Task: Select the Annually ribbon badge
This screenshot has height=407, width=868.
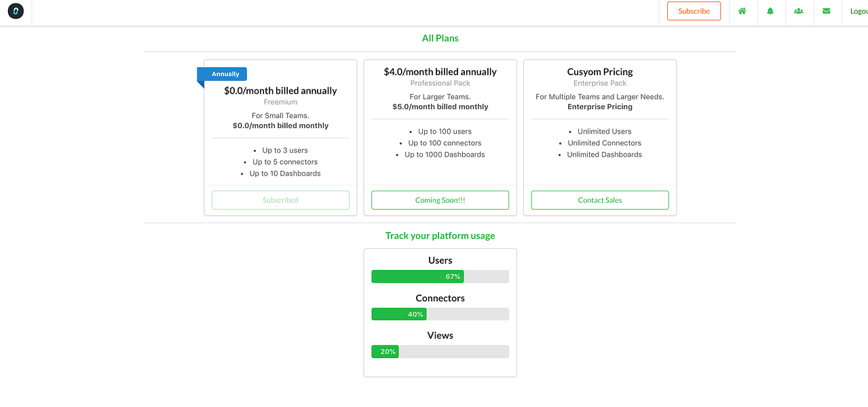Action: pyautogui.click(x=225, y=74)
